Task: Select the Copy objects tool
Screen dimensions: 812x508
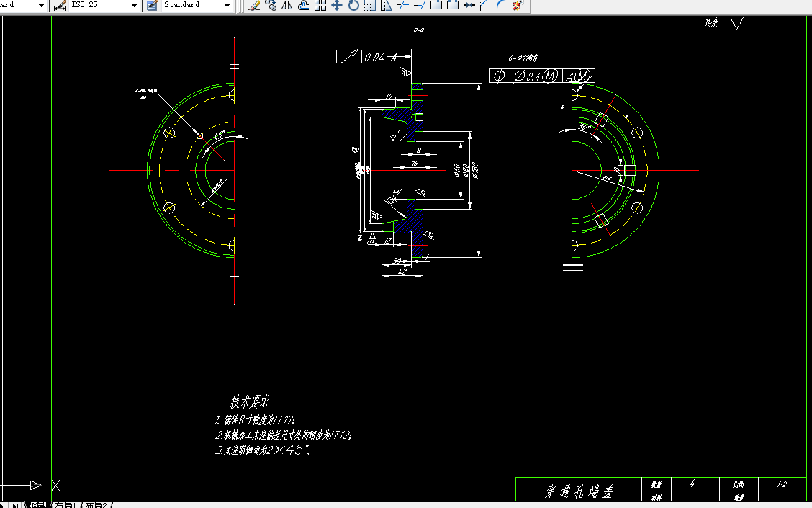Action: [271, 5]
